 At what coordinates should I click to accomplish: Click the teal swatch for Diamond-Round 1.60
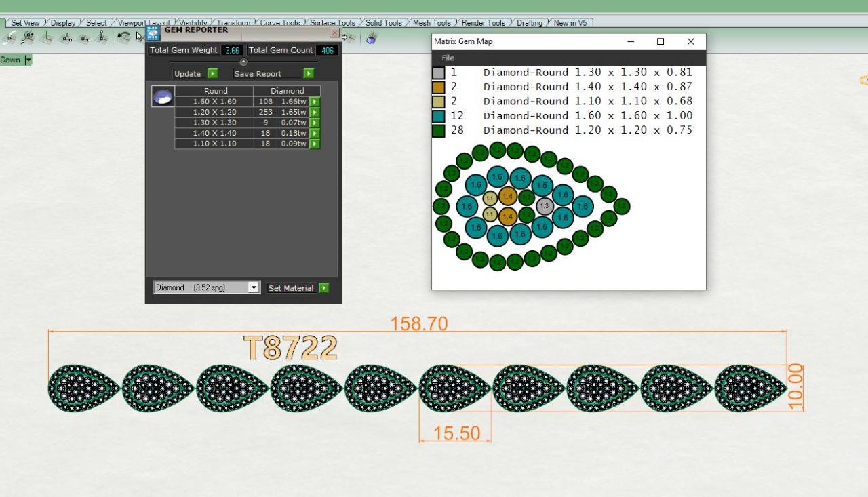click(439, 116)
